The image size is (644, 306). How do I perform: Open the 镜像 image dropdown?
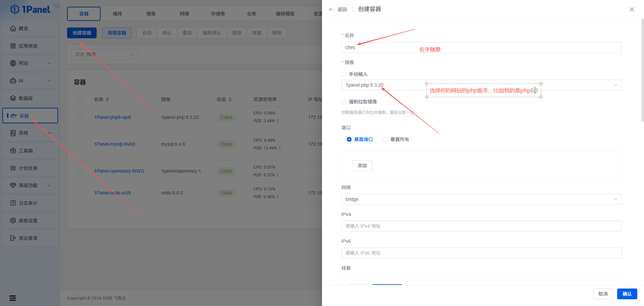(615, 85)
